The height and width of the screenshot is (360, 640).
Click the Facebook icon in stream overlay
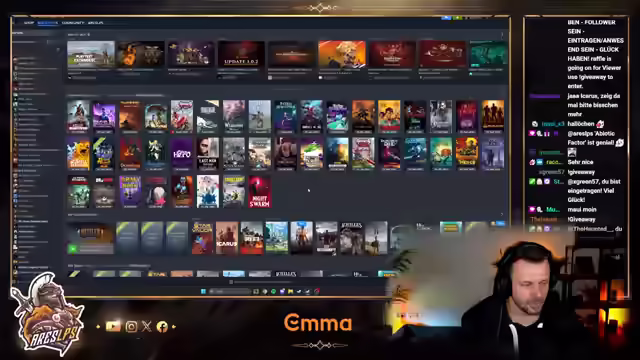162,327
